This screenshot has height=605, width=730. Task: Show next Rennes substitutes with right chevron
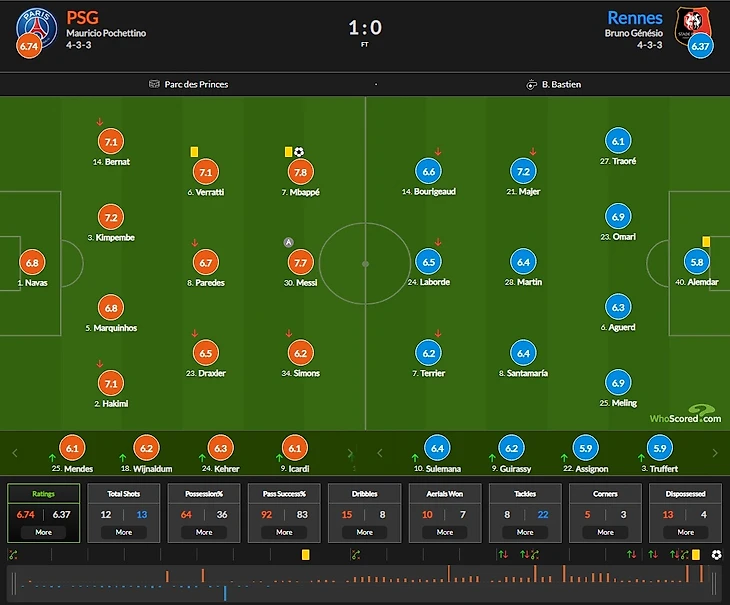click(x=715, y=453)
